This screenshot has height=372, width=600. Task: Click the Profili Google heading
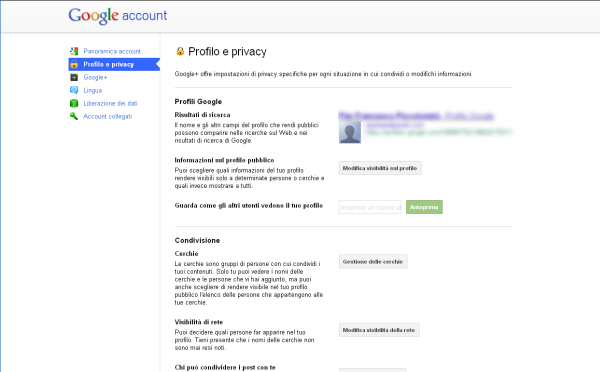[x=198, y=101]
